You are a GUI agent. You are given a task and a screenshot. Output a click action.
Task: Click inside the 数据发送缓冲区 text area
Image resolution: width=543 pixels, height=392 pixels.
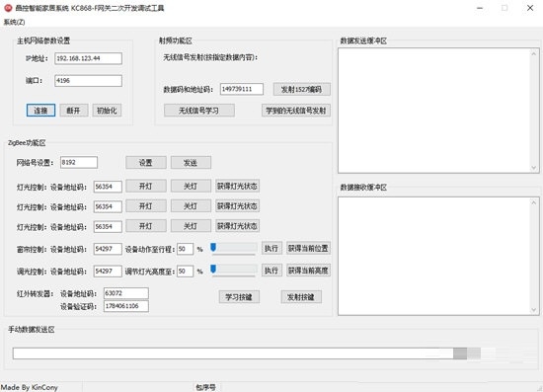click(x=434, y=111)
